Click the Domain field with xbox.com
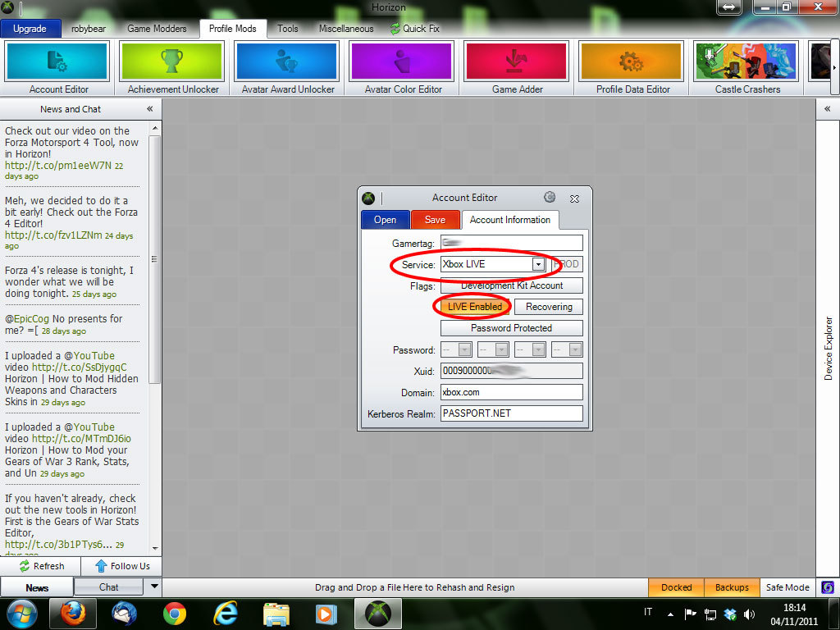The image size is (840, 630). 512,392
